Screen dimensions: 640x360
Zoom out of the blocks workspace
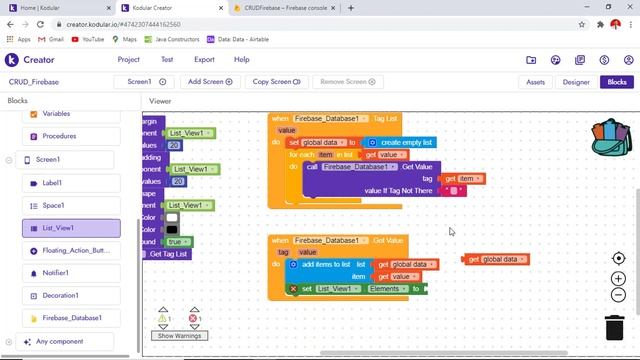click(618, 295)
